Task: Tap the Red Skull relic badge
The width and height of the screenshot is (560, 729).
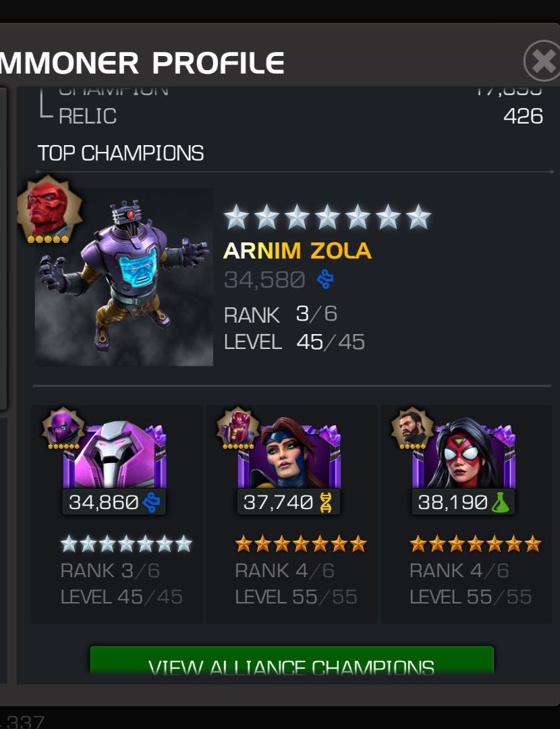Action: pos(49,210)
